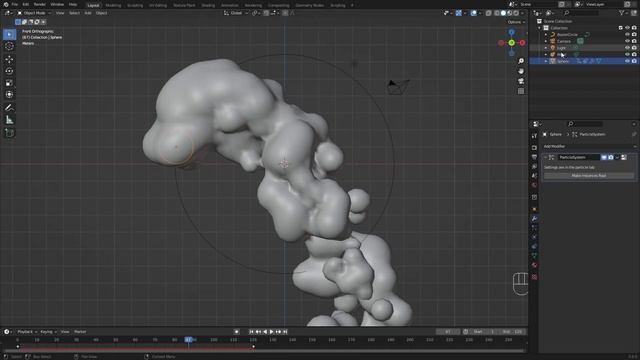Viewport: 640px width, 360px height.
Task: Jump to the timeline start frame button
Action: [x=251, y=332]
